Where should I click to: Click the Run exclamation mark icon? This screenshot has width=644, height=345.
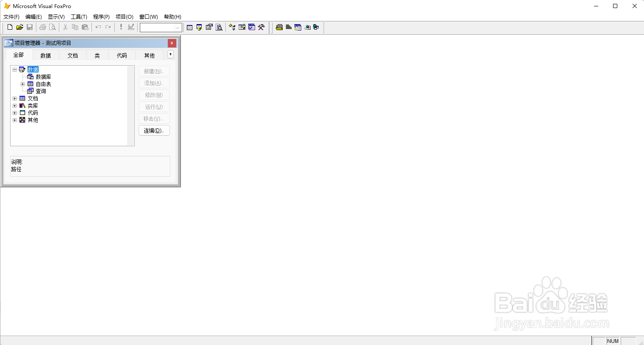(x=121, y=27)
